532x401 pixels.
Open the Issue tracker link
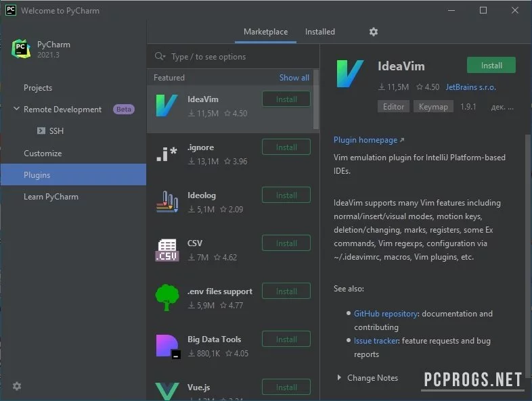(x=376, y=341)
